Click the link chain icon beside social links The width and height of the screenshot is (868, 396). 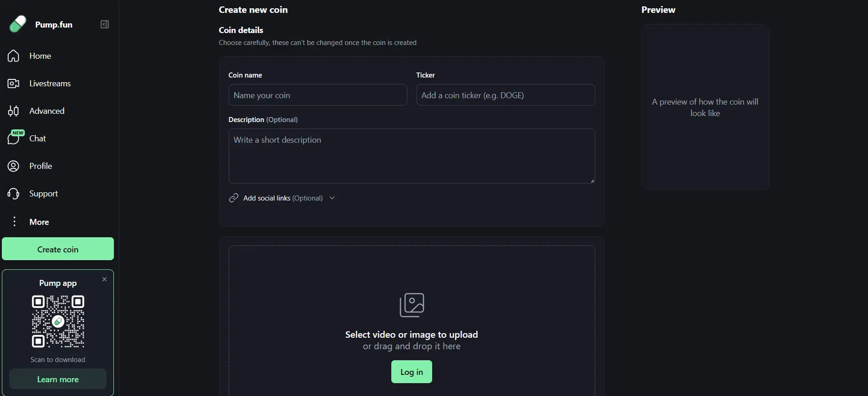tap(234, 198)
